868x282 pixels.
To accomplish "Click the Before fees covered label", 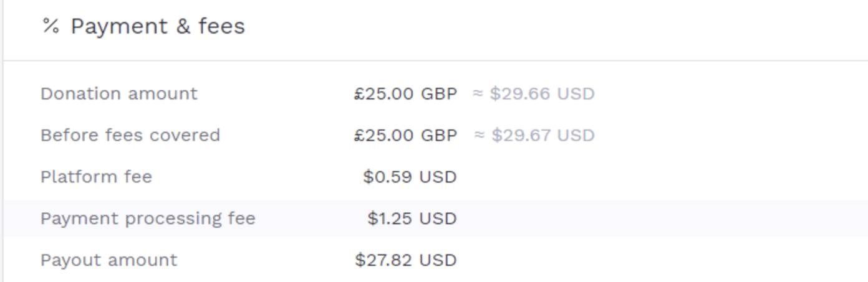I will [x=130, y=136].
